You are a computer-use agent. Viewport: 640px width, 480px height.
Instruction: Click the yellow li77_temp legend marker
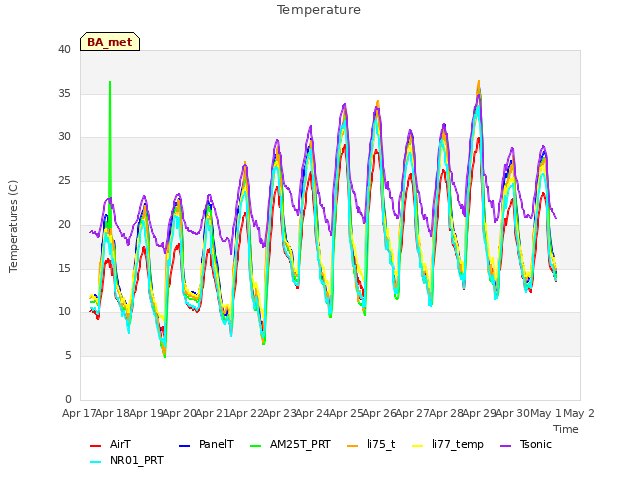pos(418,446)
